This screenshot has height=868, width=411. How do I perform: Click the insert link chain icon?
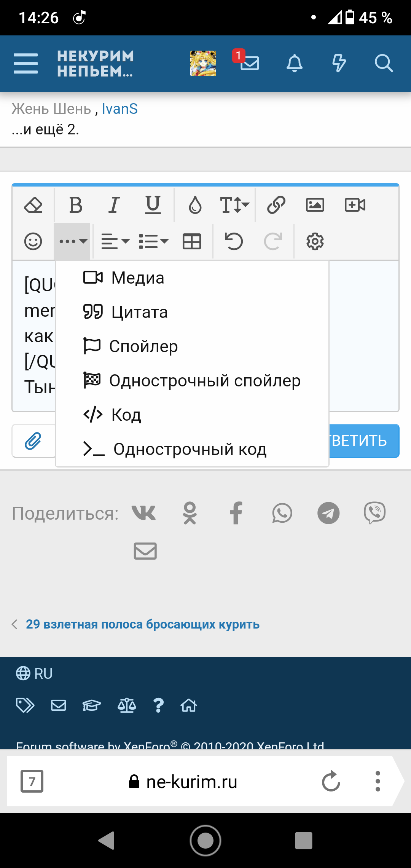276,205
